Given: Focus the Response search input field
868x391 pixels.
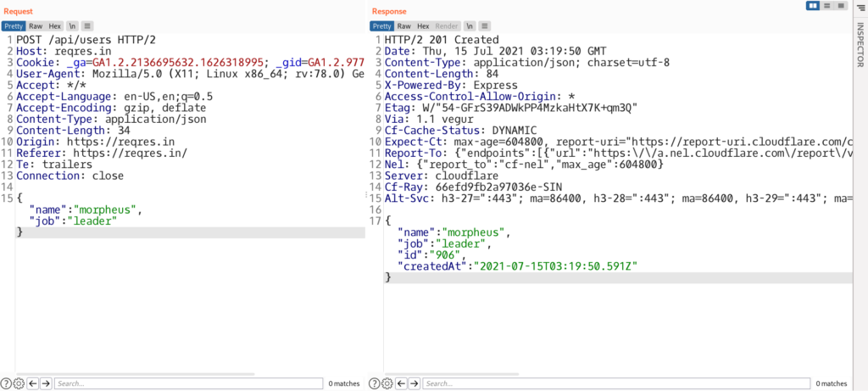Looking at the screenshot, I should 616,383.
